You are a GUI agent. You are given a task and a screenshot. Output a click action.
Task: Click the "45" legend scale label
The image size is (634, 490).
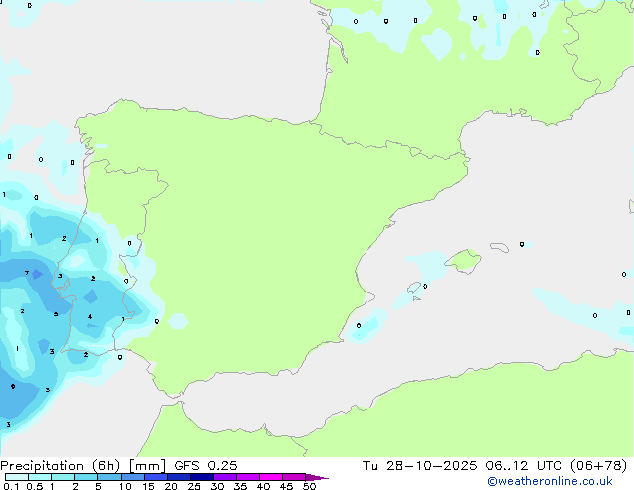click(x=286, y=486)
